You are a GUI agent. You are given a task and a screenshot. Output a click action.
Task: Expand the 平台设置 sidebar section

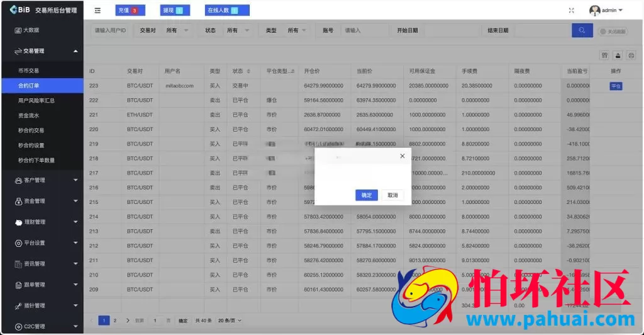(42, 243)
